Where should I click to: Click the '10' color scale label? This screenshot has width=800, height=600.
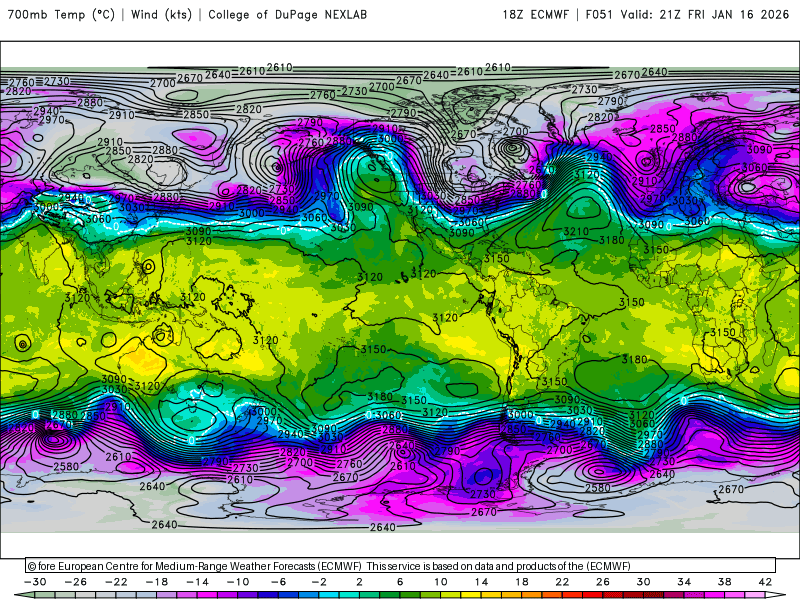click(x=440, y=582)
